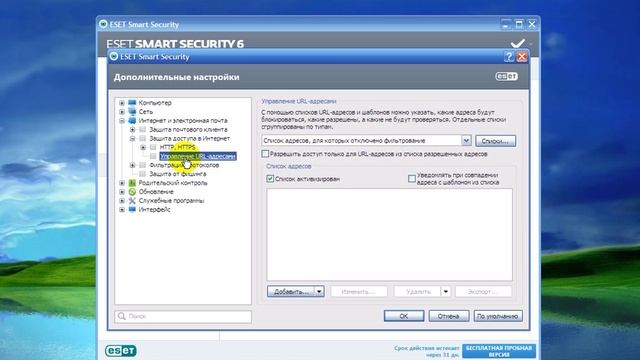Select Компьютер in settings tree
The image size is (640, 360).
(x=155, y=102)
